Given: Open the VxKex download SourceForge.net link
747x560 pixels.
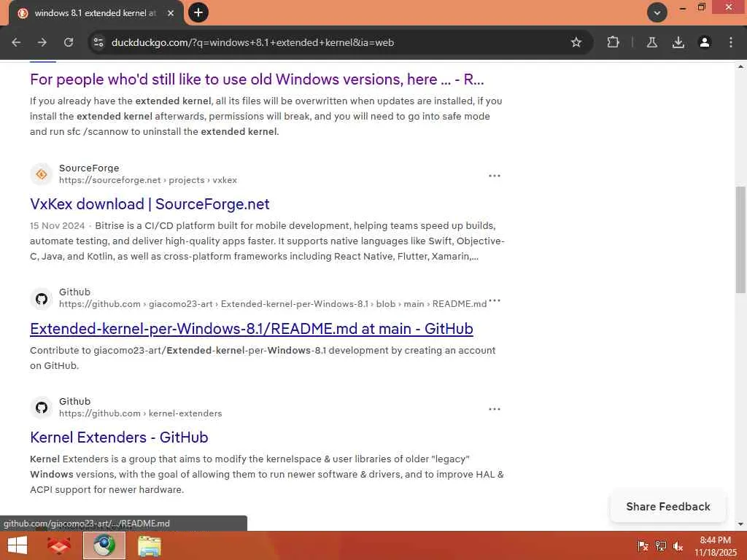Looking at the screenshot, I should click(150, 204).
